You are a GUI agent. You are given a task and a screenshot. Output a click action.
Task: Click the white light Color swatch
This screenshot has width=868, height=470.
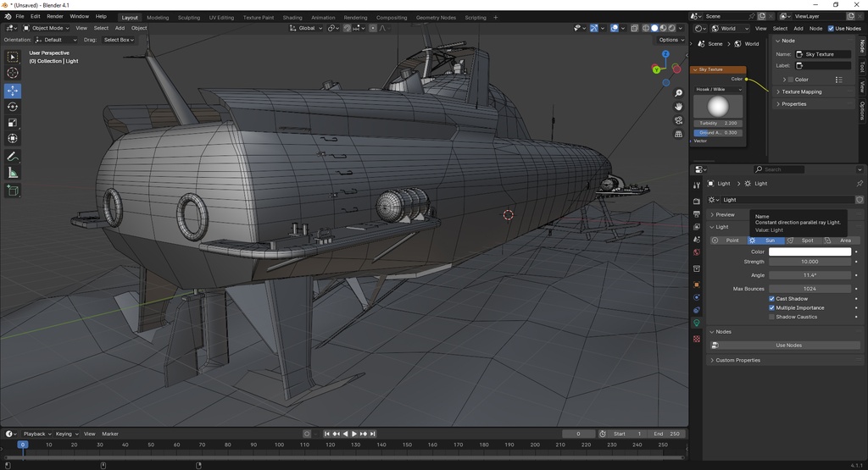[810, 252]
